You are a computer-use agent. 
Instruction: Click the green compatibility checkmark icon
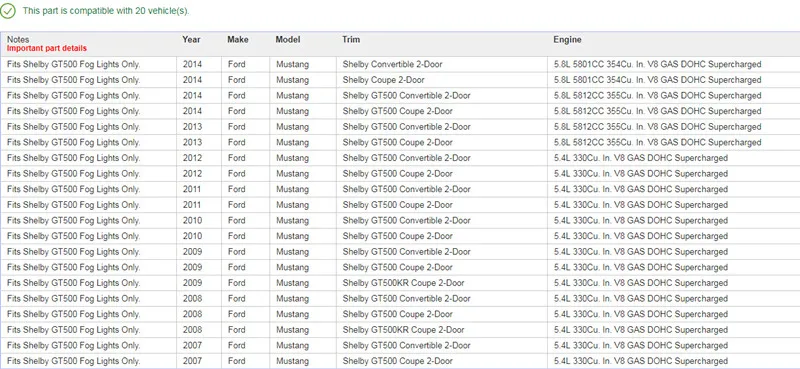[x=8, y=11]
